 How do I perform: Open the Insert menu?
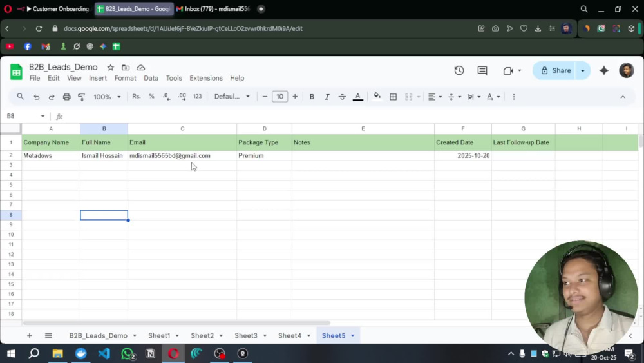[98, 78]
